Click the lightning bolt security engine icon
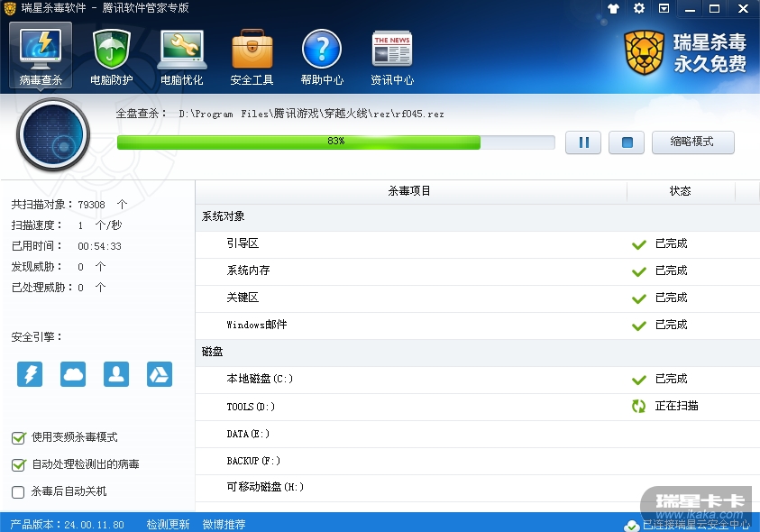 30,374
